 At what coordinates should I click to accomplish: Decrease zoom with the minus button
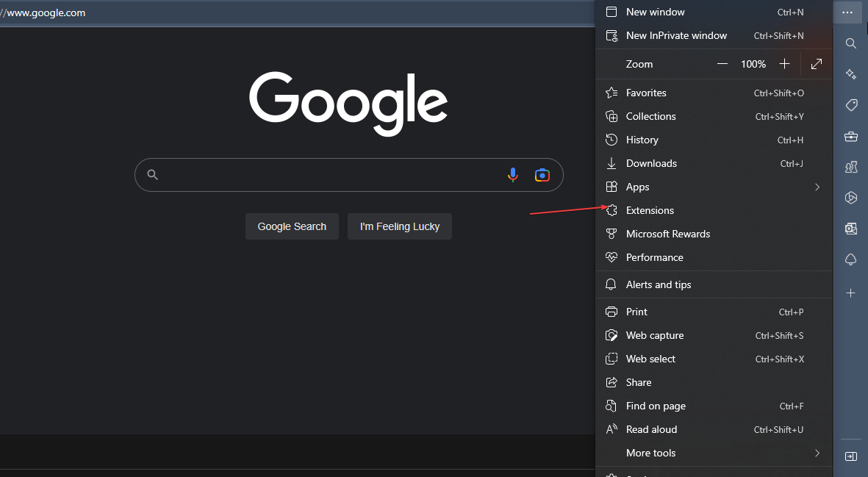pos(722,64)
